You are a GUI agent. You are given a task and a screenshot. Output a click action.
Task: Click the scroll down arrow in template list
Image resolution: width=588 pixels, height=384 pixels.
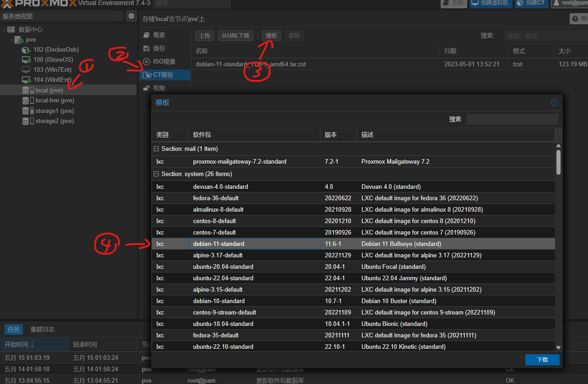coord(558,348)
